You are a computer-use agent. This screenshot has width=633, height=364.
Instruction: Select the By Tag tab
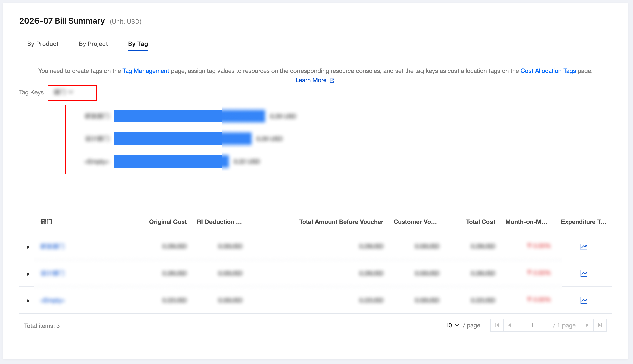pos(138,44)
